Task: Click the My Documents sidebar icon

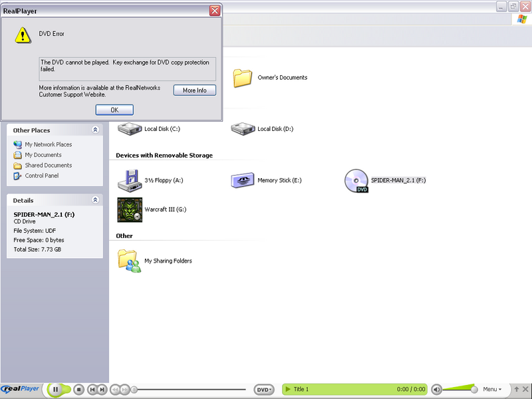Action: tap(18, 155)
